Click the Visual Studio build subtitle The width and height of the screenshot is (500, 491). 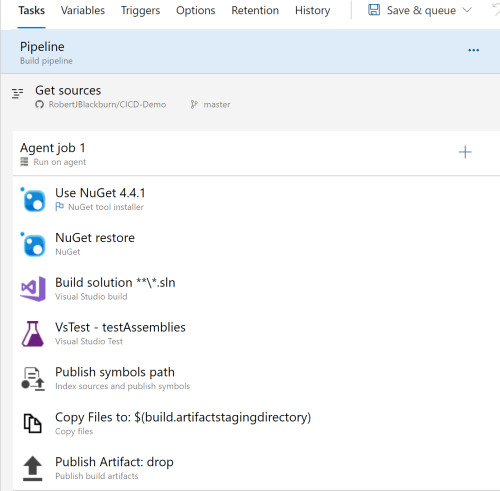click(91, 297)
